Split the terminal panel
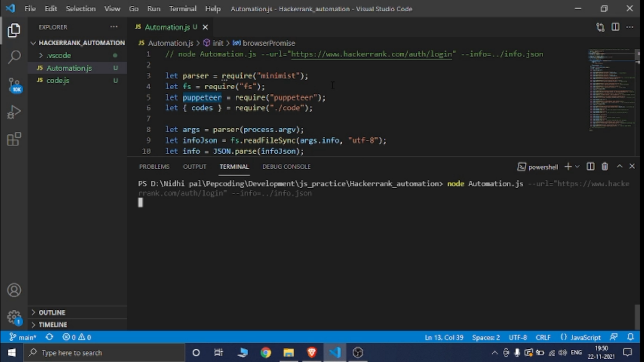 coord(590,166)
